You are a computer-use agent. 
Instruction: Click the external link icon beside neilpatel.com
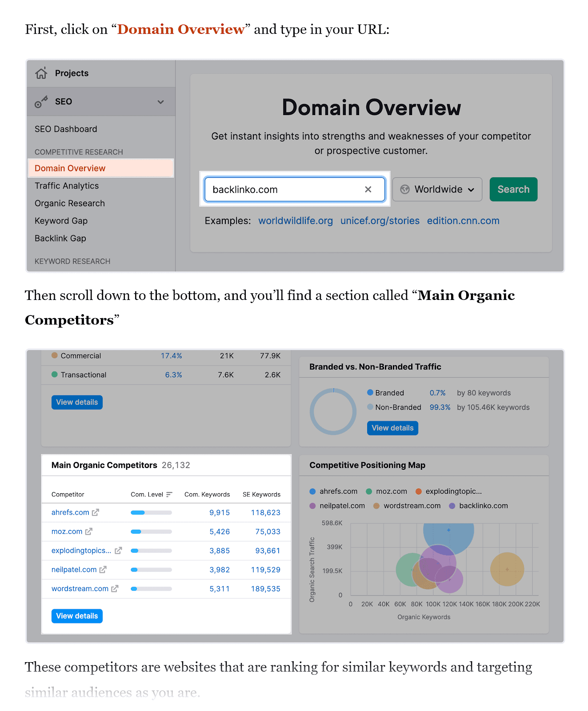(103, 570)
